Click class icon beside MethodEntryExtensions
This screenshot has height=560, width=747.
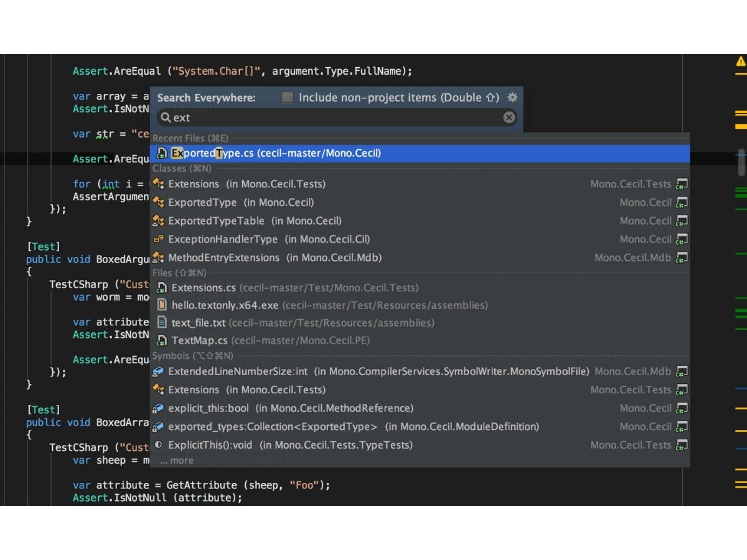coord(158,258)
